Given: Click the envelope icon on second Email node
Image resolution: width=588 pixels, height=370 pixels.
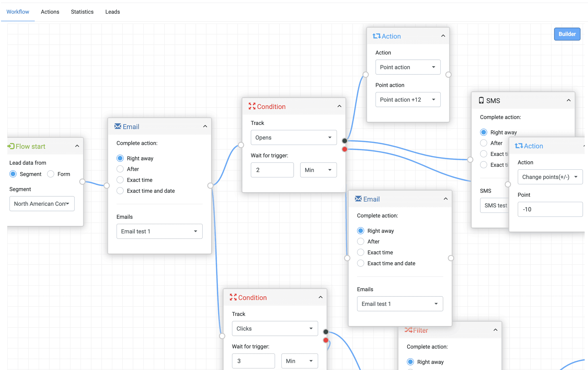Looking at the screenshot, I should (358, 199).
